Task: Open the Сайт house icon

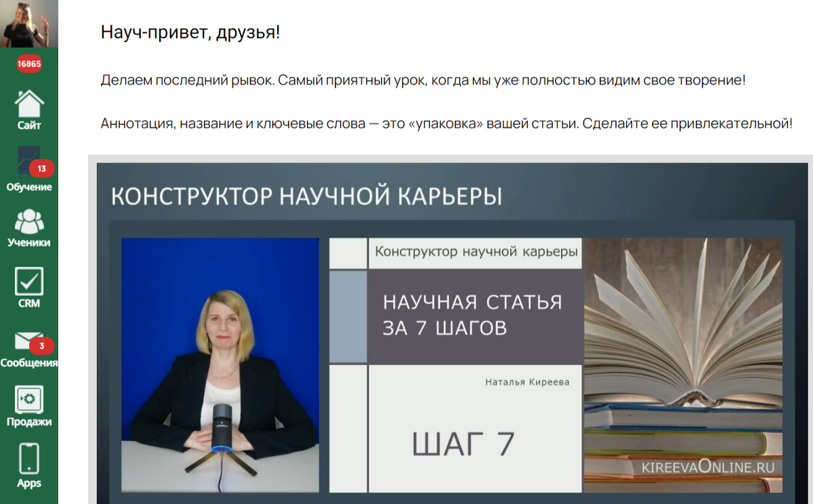Action: pos(29,104)
